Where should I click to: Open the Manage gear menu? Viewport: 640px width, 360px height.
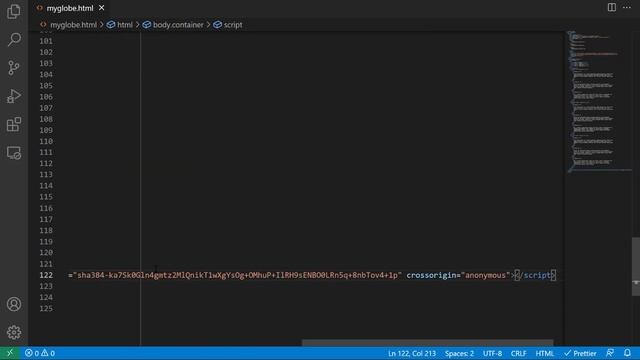click(14, 332)
